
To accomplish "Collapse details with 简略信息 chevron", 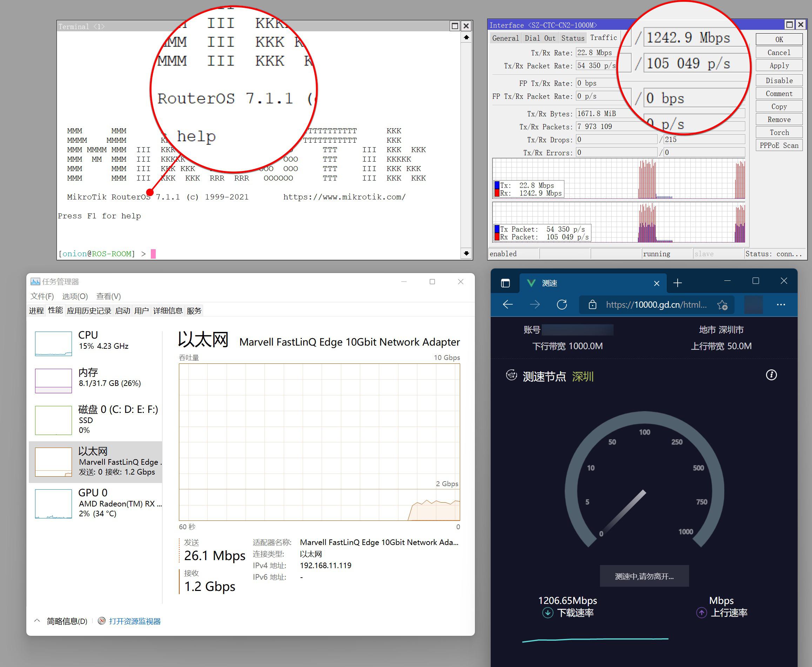I will point(37,621).
